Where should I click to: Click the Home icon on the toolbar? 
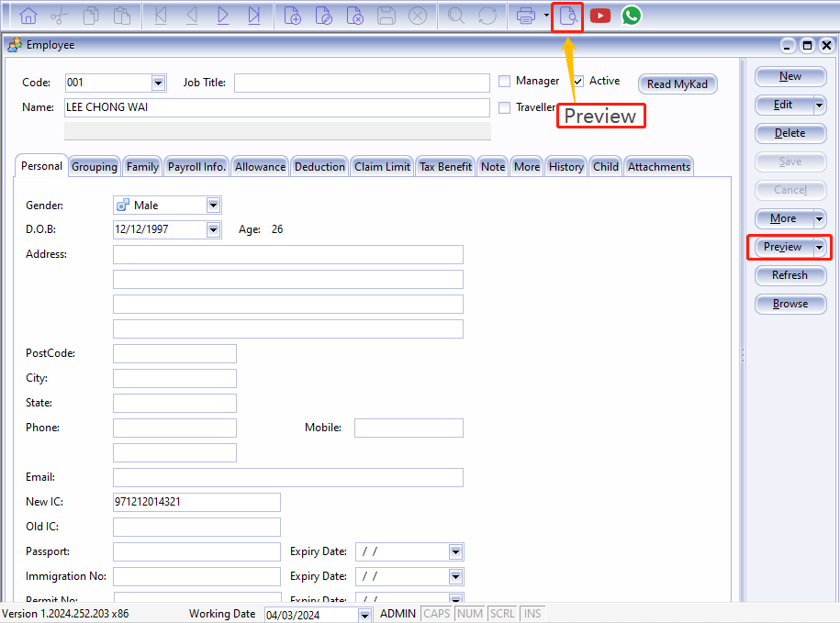coord(27,15)
